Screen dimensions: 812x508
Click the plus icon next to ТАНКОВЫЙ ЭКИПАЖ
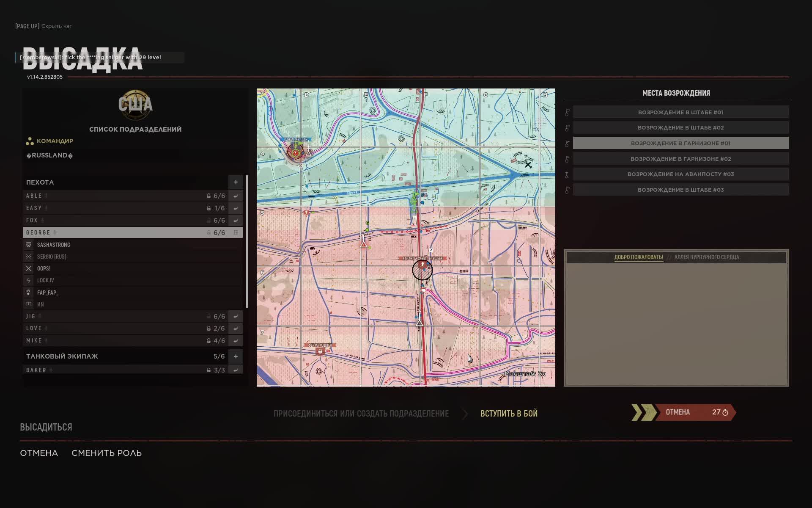236,356
